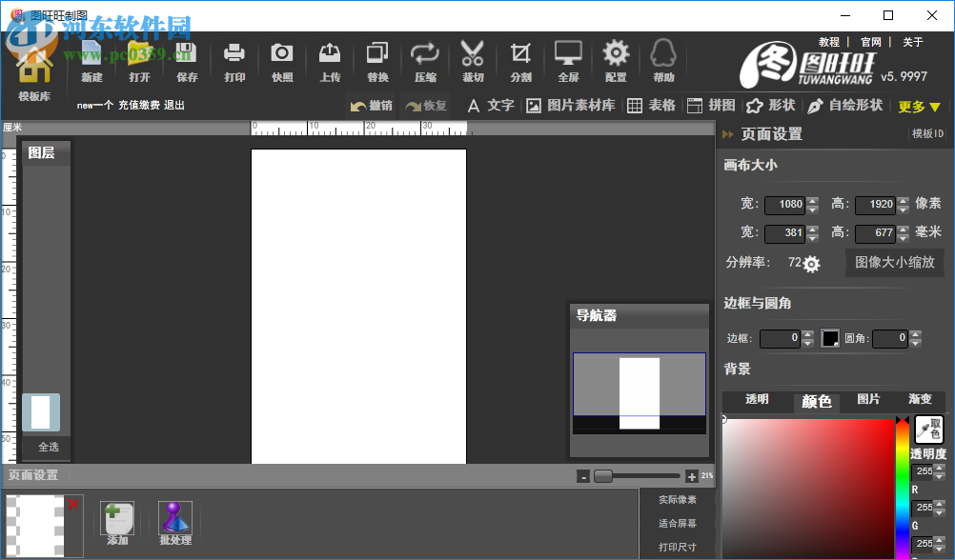Click the millimeter width field showing 381
The width and height of the screenshot is (955, 560).
click(784, 233)
